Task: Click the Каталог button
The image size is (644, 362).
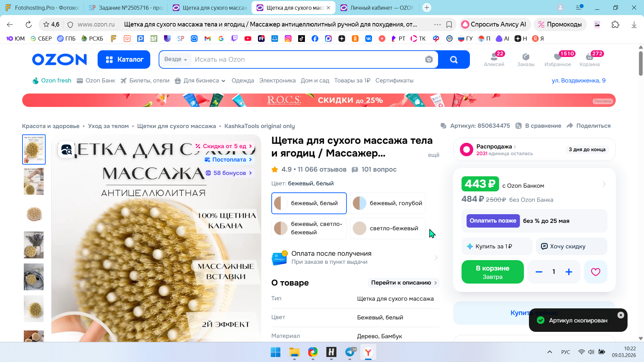Action: coord(124,59)
